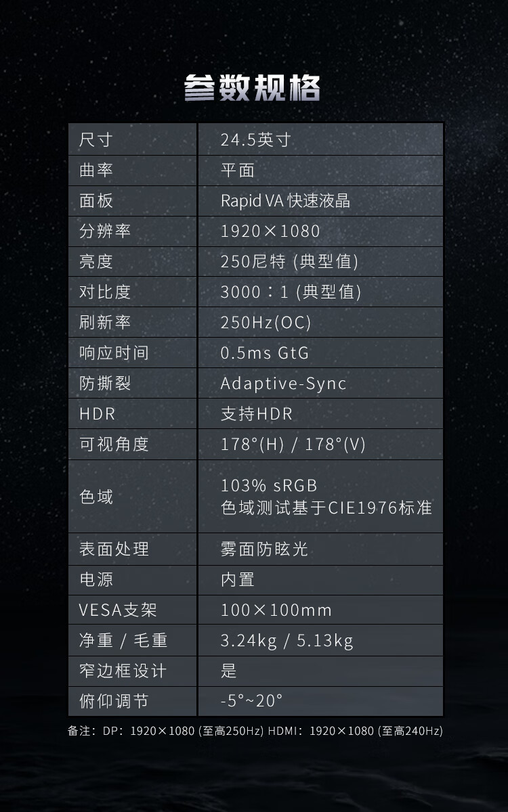508x812 pixels.
Task: Click the -5°~20° tilt value
Action: coord(251,701)
